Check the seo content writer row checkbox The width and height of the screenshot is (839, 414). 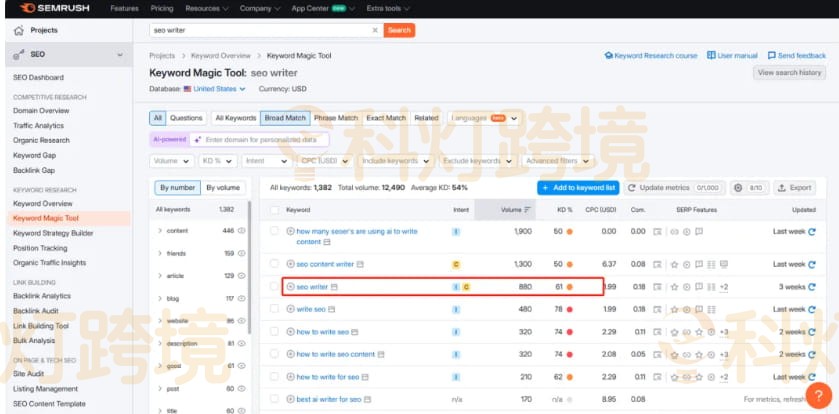[274, 264]
